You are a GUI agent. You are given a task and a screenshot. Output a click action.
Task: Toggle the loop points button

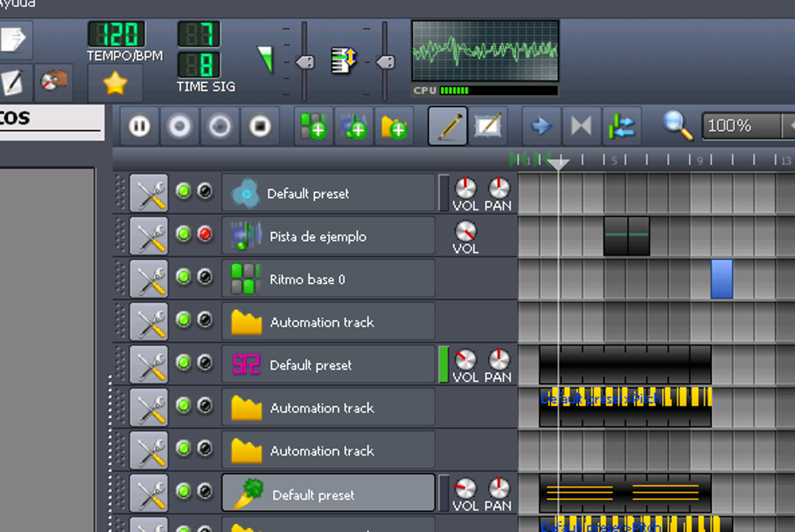pos(581,126)
